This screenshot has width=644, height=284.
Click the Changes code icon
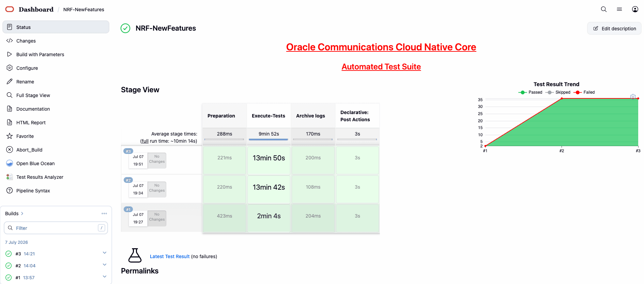point(10,41)
